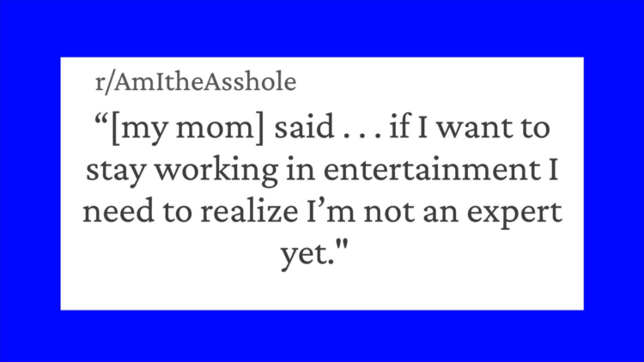
Task: Select the word "said" in the quote
Action: point(304,127)
